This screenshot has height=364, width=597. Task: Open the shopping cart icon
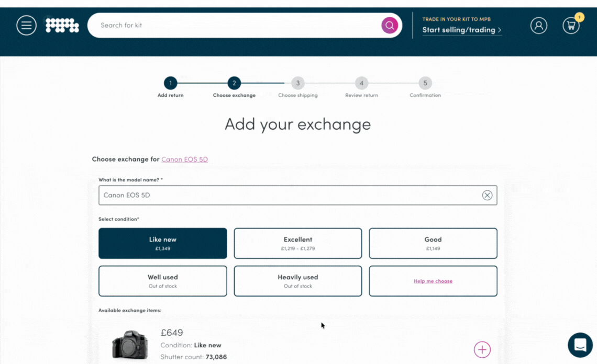(571, 26)
